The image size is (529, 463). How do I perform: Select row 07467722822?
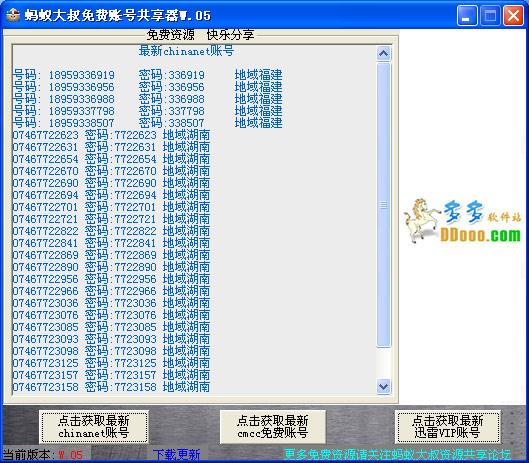[x=111, y=231]
